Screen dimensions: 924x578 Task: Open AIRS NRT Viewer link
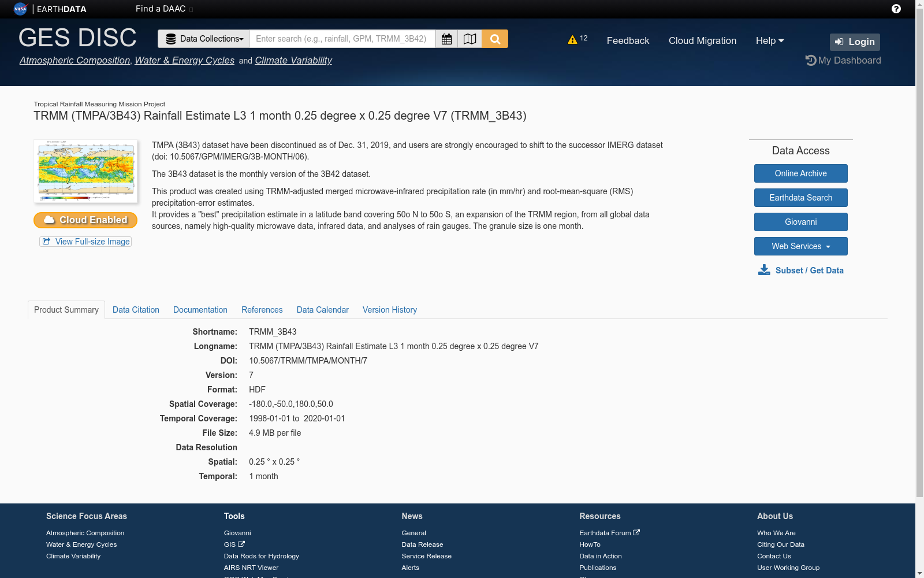[x=251, y=568]
